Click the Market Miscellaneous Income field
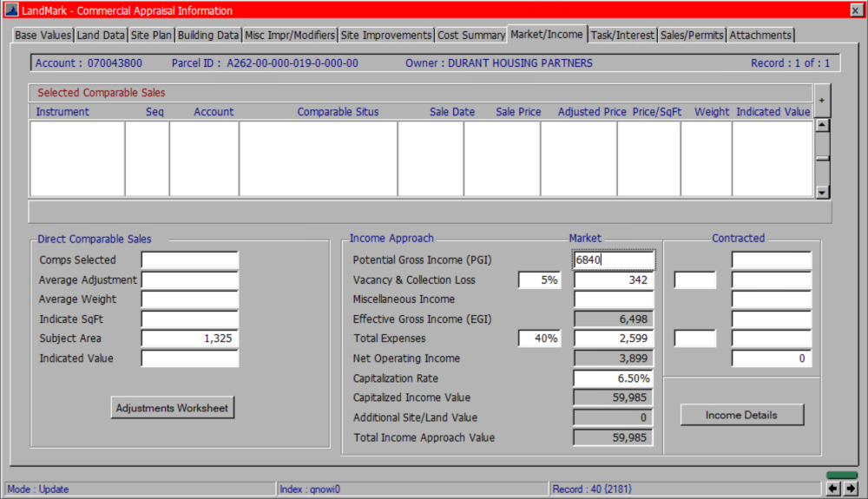Screen dimensions: 868x499 point(614,299)
